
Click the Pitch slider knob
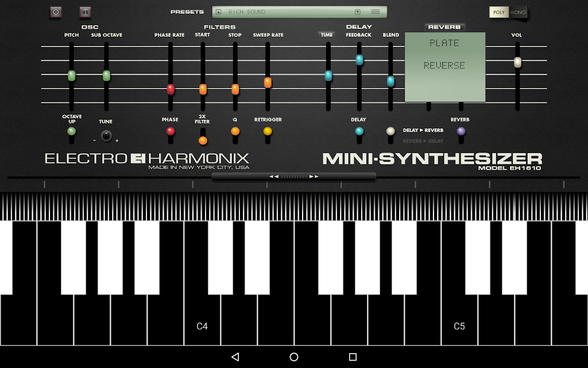[71, 75]
